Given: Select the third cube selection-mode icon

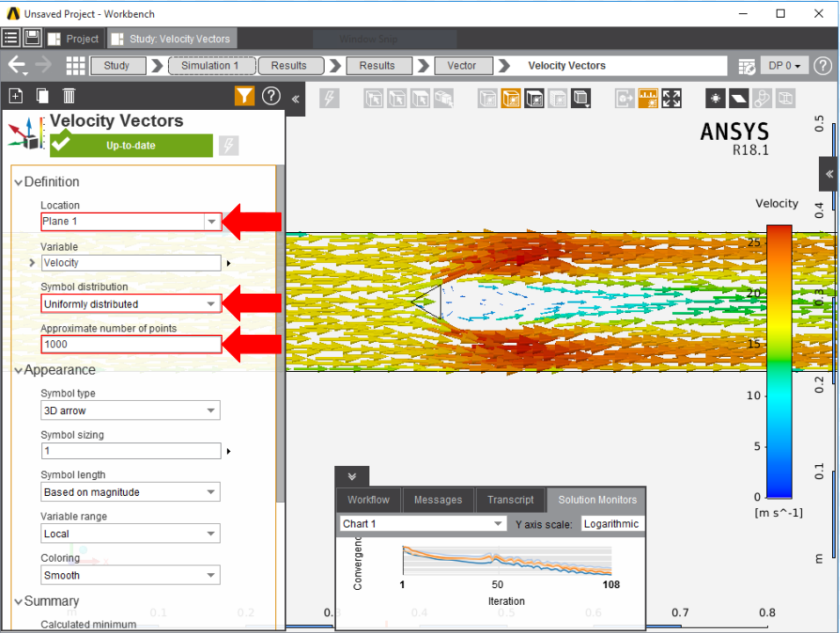Looking at the screenshot, I should click(420, 98).
